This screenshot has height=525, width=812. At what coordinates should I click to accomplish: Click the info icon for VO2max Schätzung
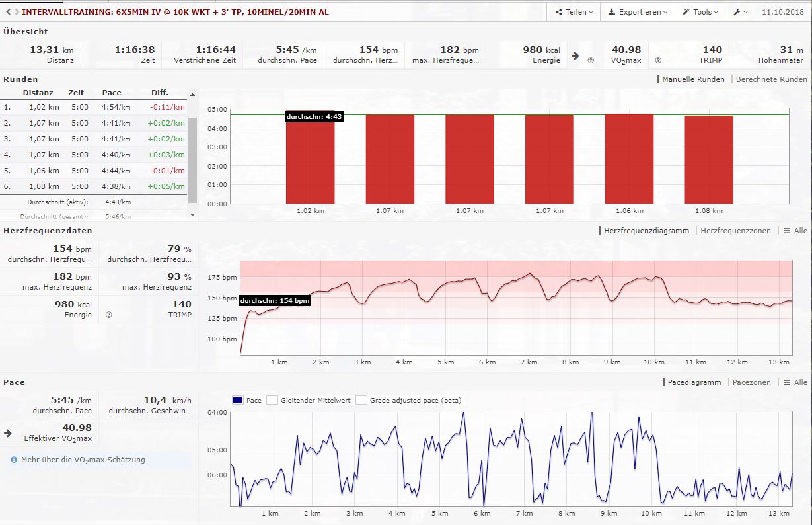pos(15,460)
